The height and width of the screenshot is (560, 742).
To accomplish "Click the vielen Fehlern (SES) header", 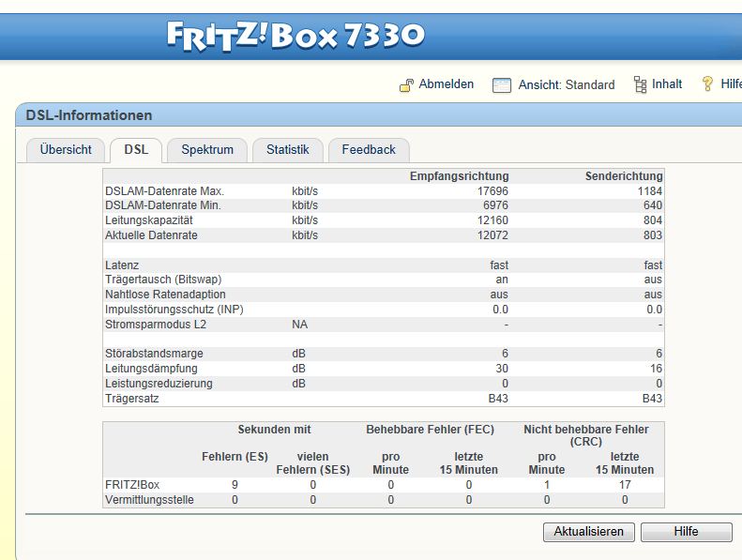I will 312,463.
